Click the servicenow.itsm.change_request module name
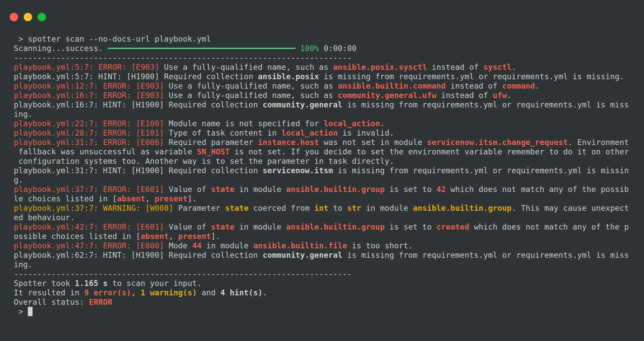644x341 pixels. (x=497, y=143)
